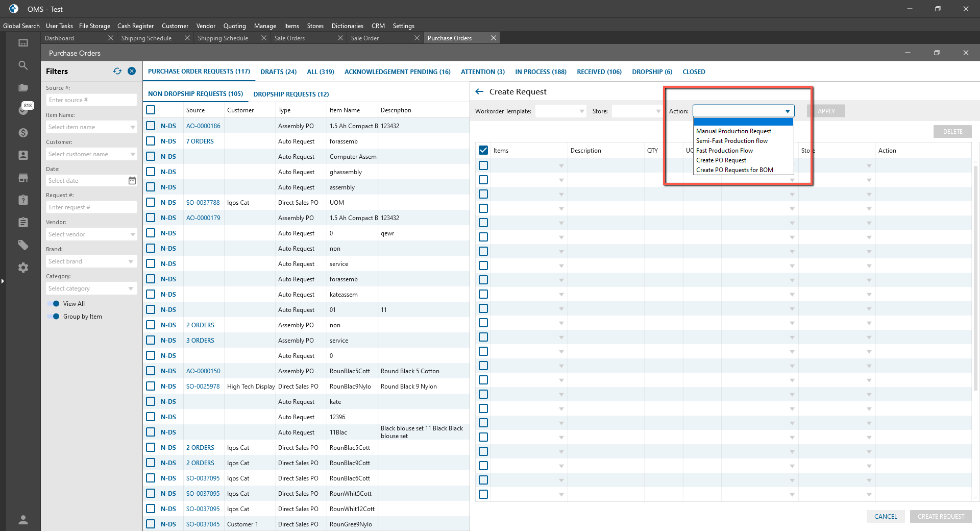980x531 pixels.
Task: Open the dollar sign cash register icon
Action: pyautogui.click(x=23, y=133)
